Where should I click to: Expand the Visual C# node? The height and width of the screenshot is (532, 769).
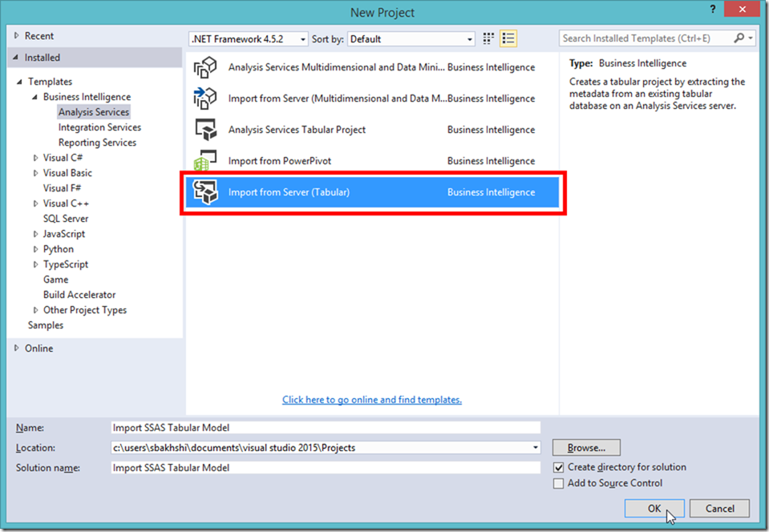point(35,158)
